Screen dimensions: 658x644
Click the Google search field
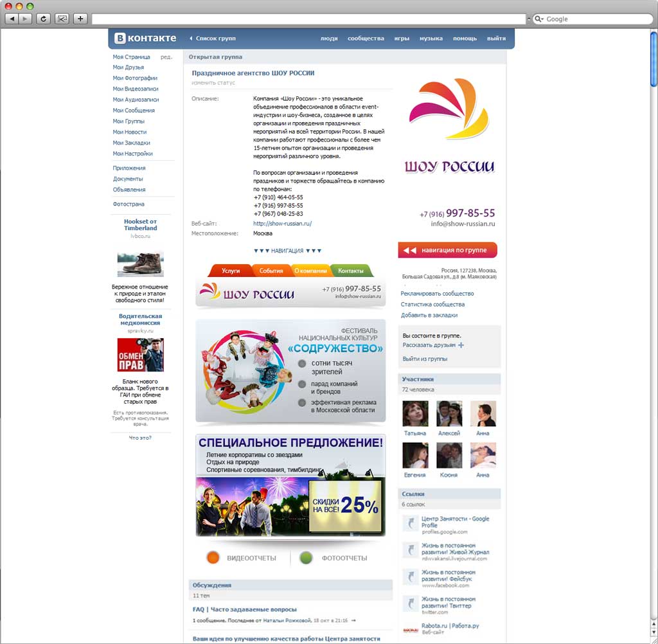point(592,19)
